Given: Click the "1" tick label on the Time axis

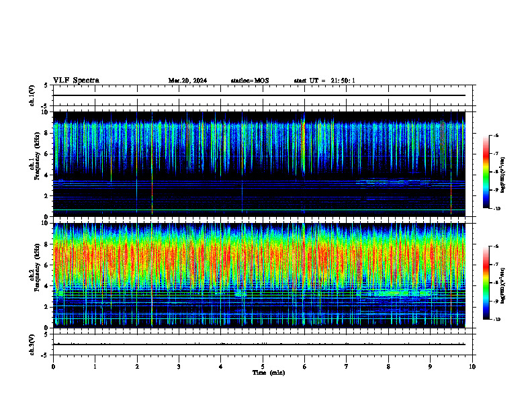Looking at the screenshot, I should pos(95,367).
